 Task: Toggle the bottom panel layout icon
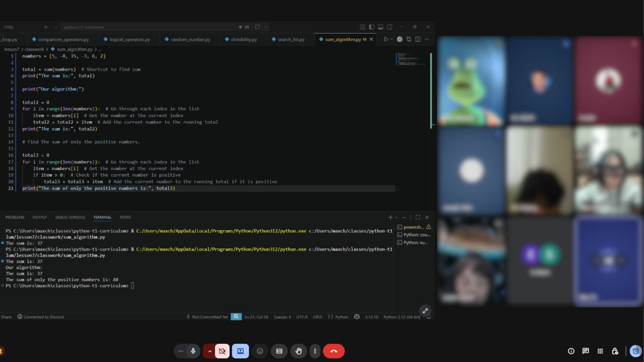tap(381, 27)
